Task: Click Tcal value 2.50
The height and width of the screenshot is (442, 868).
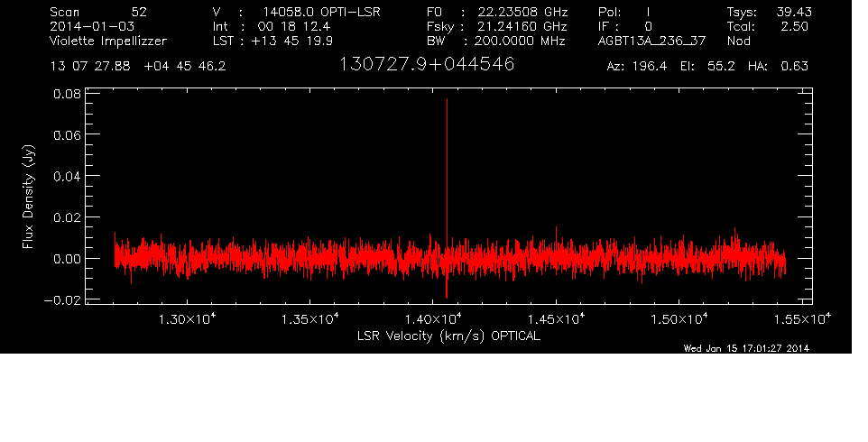Action: pyautogui.click(x=794, y=26)
